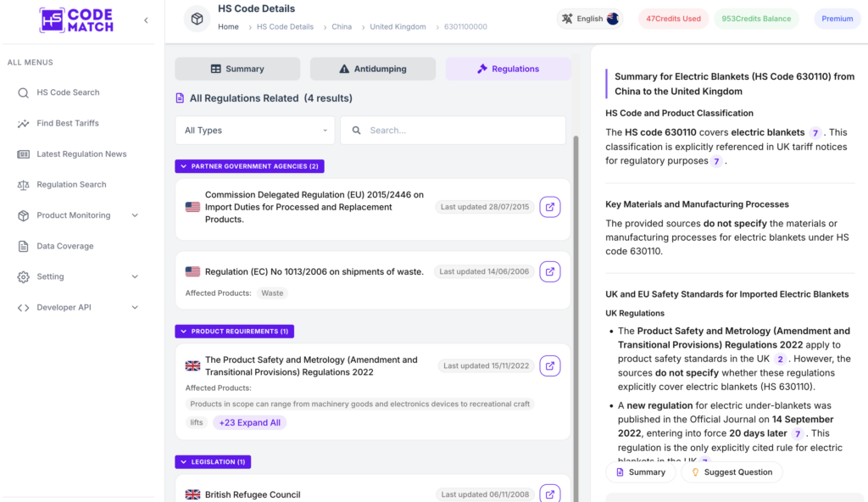Select the Regulations tab

point(509,69)
